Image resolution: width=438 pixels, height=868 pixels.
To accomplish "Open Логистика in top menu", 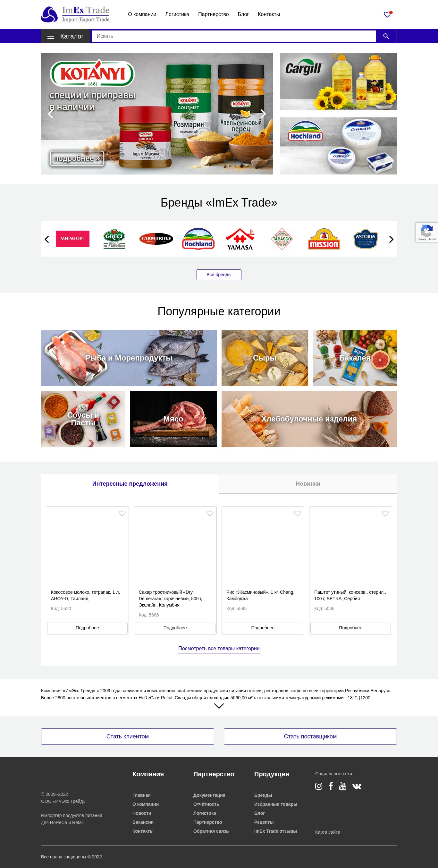I will coord(177,14).
